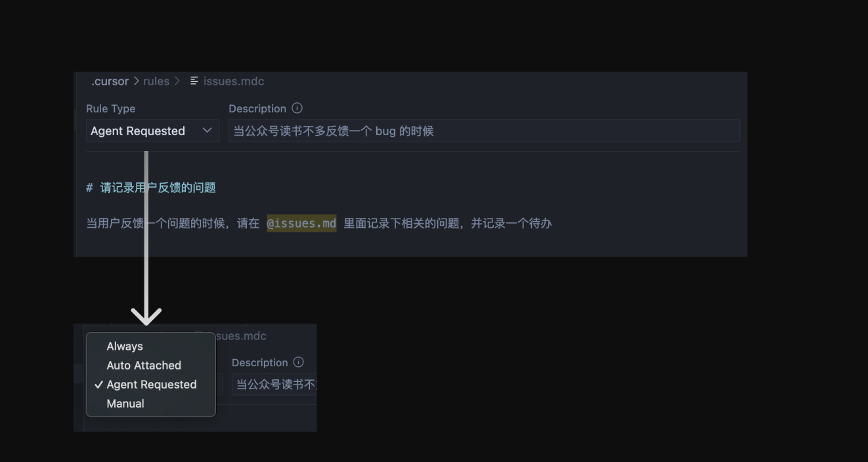Open the highlighted @issues.md file mention
Screen dimensions: 868x462
[301, 223]
